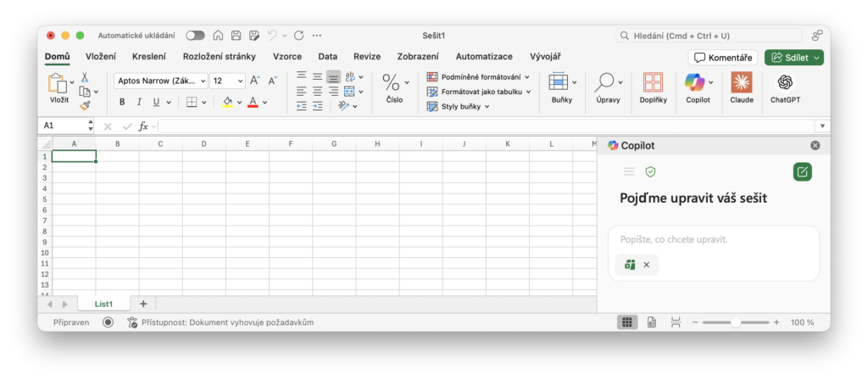Click the new chat icon in the Copilot pane
This screenshot has width=868, height=381.
click(802, 171)
